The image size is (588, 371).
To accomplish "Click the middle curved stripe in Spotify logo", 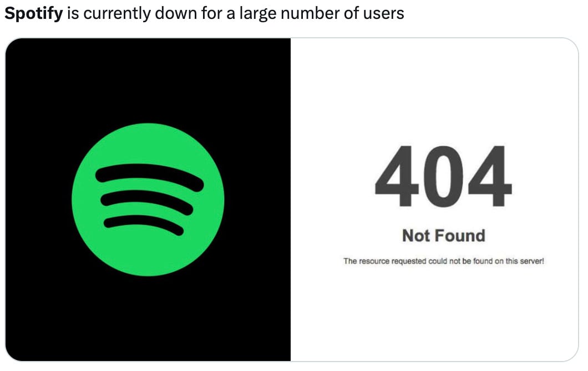I will [146, 201].
